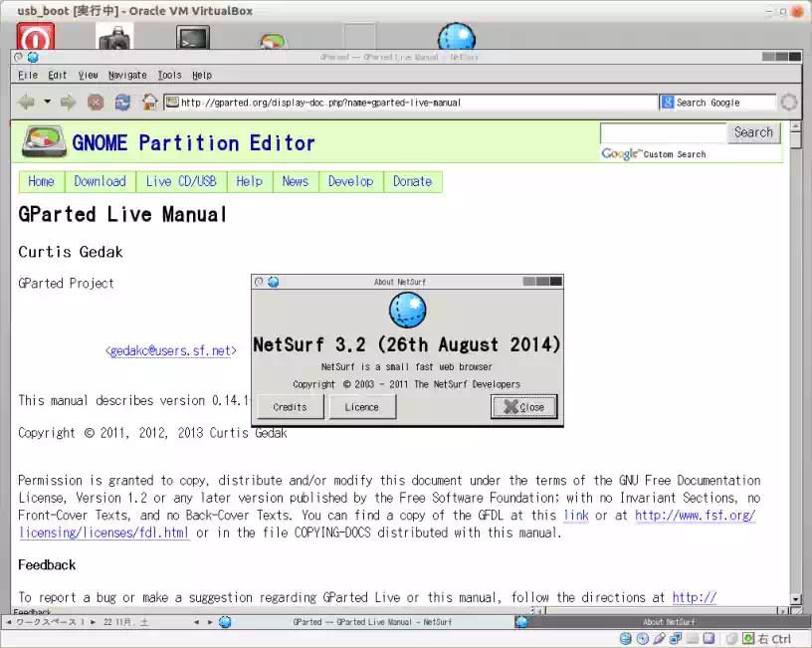
Task: Click the vertical scrollbar down arrow
Action: point(796,599)
